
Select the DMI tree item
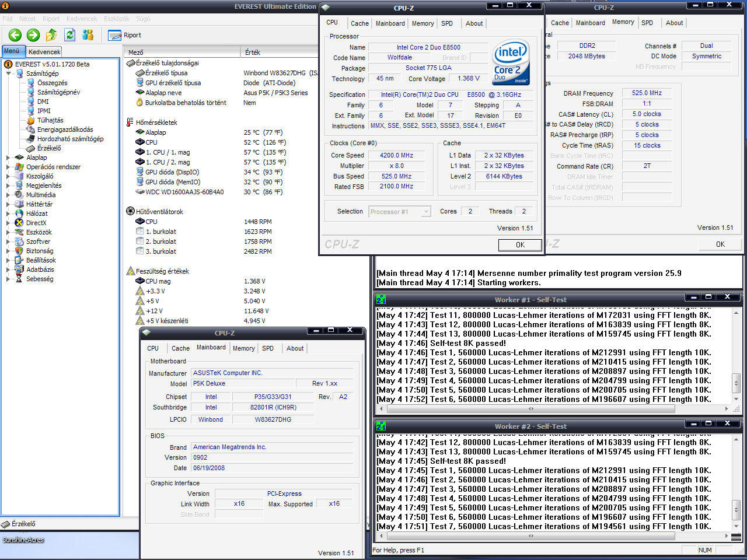pos(43,101)
